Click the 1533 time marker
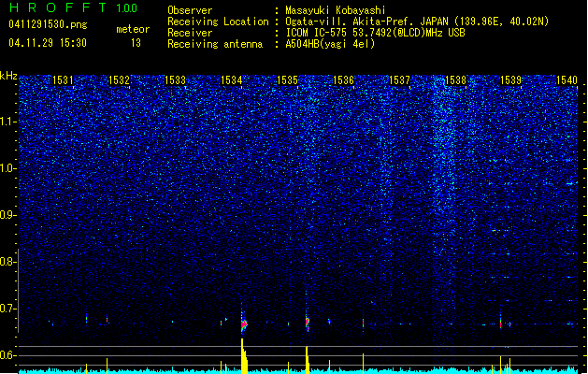The width and height of the screenshot is (588, 374). tap(175, 79)
